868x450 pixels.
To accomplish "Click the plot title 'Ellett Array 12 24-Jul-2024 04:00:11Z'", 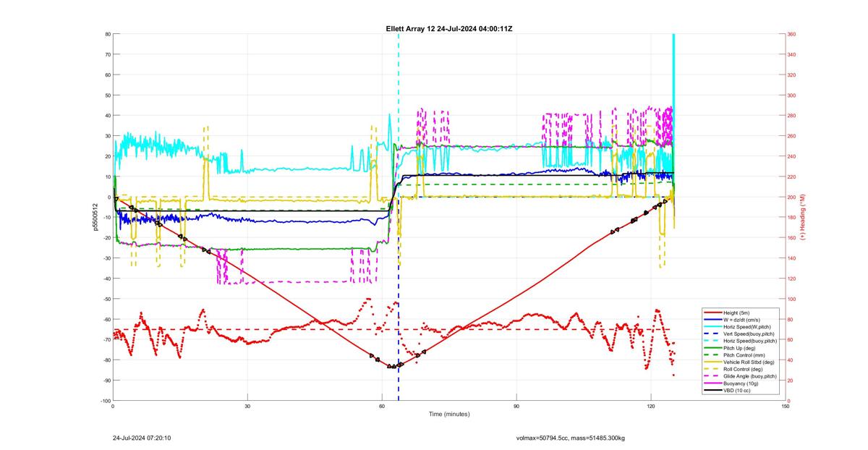I will point(449,28).
